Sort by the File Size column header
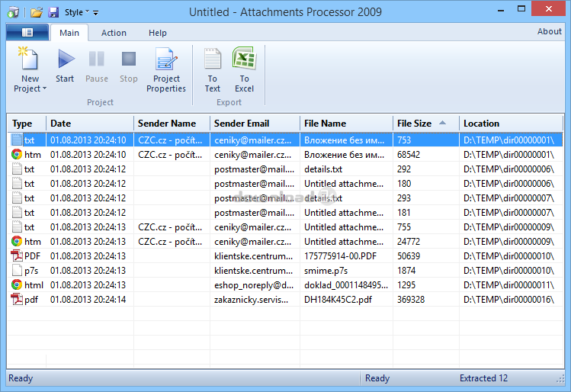Viewport: 571px width, 392px height. coord(415,123)
